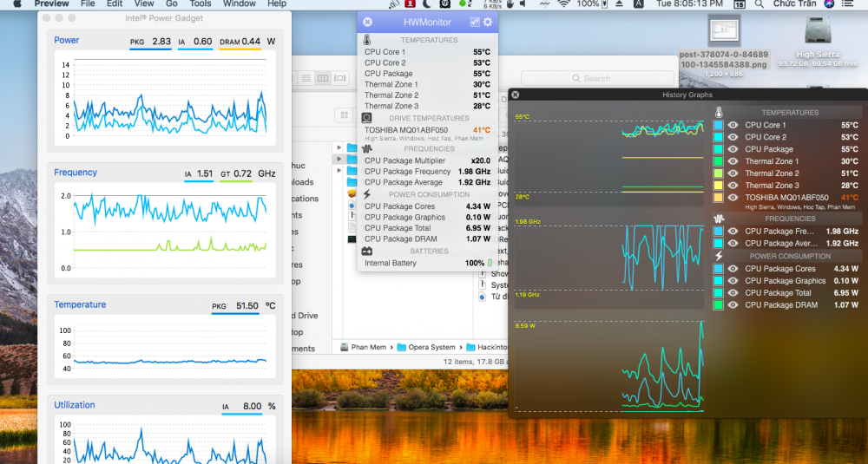
Task: Click lightning icon beside HWMonitor POWER CONSUMPTION
Action: [x=366, y=194]
